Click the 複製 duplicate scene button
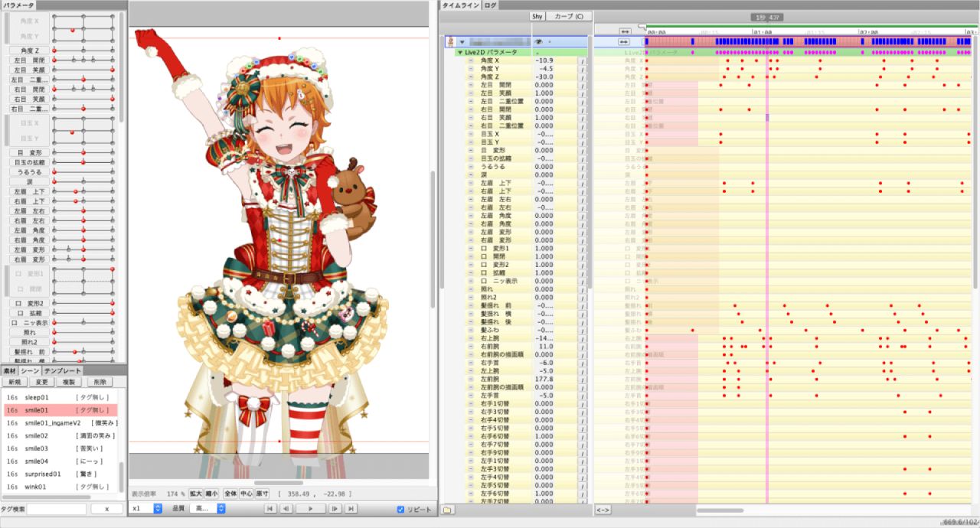 (x=70, y=382)
